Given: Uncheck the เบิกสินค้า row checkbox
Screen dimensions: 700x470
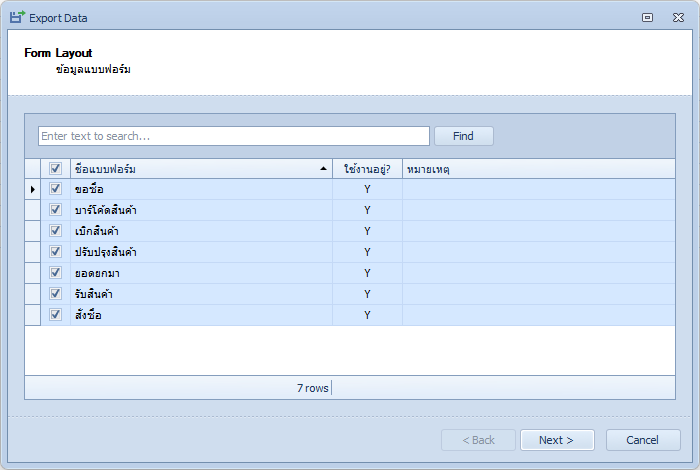Looking at the screenshot, I should [x=55, y=231].
